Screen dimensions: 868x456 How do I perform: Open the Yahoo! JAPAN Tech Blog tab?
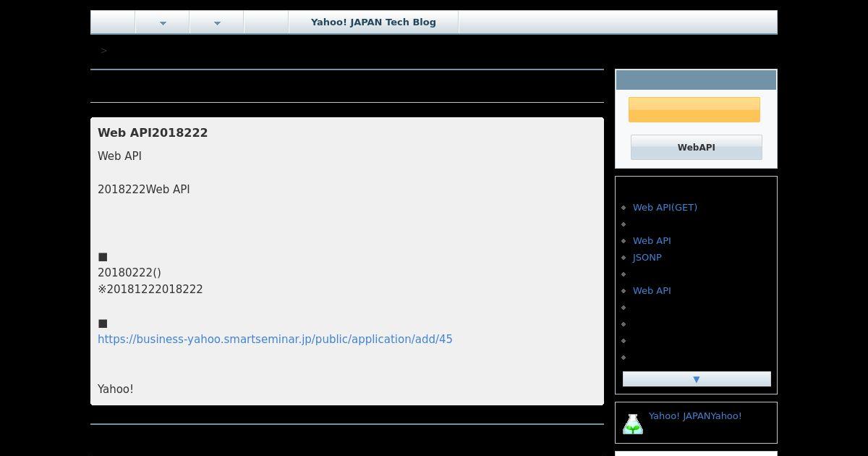click(x=373, y=22)
